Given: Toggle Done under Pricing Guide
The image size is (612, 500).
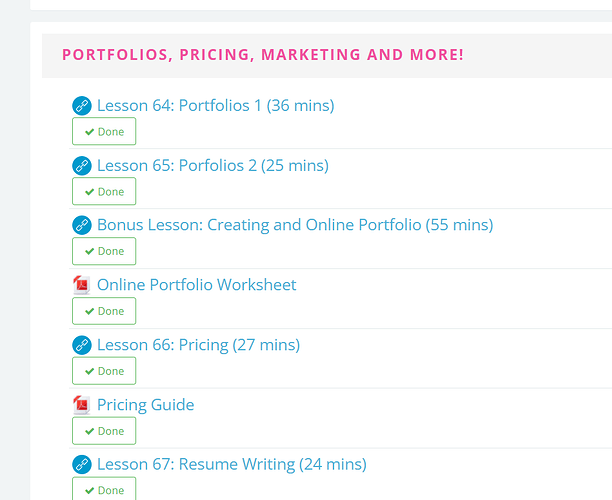Looking at the screenshot, I should 104,431.
